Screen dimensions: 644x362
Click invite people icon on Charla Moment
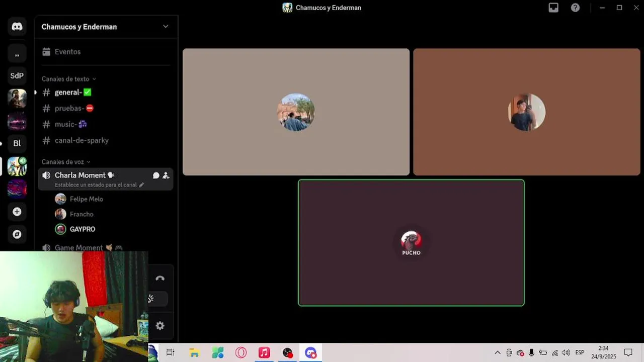(x=166, y=175)
